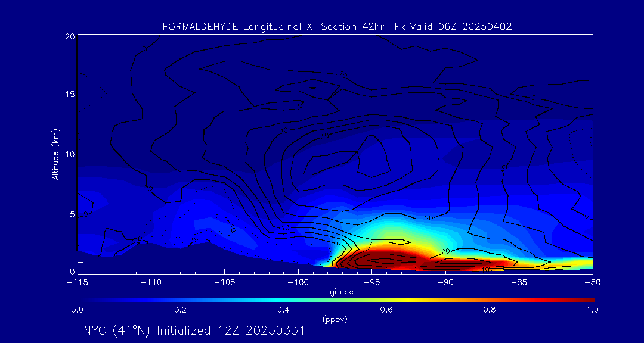Image resolution: width=644 pixels, height=343 pixels.
Task: Click altitude axis tick label 0
Action: (x=72, y=271)
